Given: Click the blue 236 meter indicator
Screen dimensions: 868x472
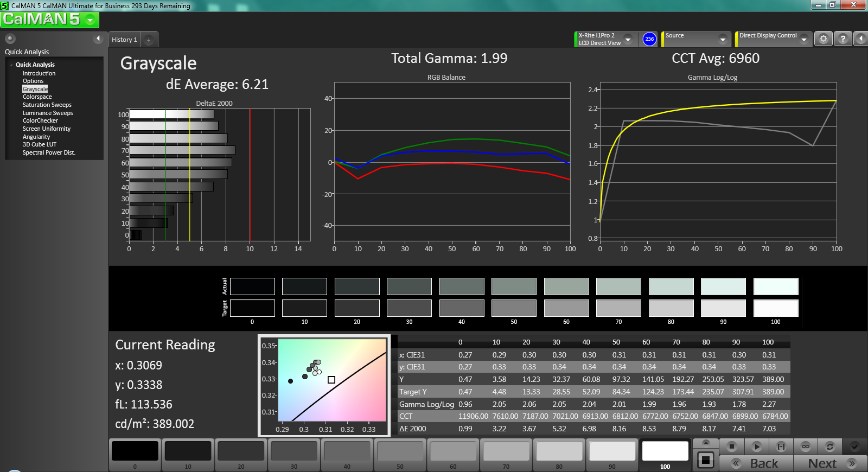Looking at the screenshot, I should pos(649,39).
